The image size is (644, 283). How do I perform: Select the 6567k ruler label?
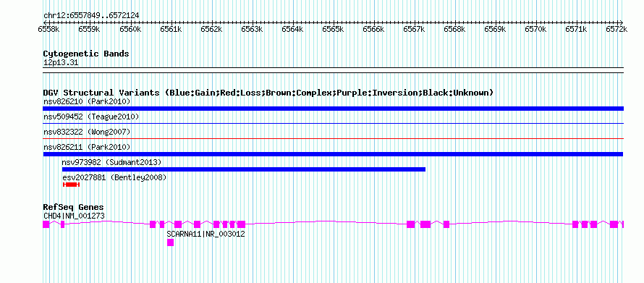point(414,29)
